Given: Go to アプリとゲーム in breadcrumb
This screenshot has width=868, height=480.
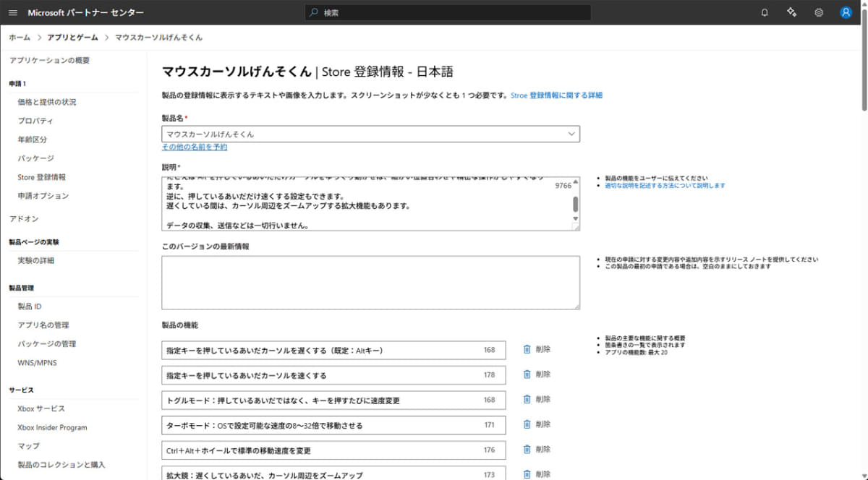Looking at the screenshot, I should click(x=72, y=37).
